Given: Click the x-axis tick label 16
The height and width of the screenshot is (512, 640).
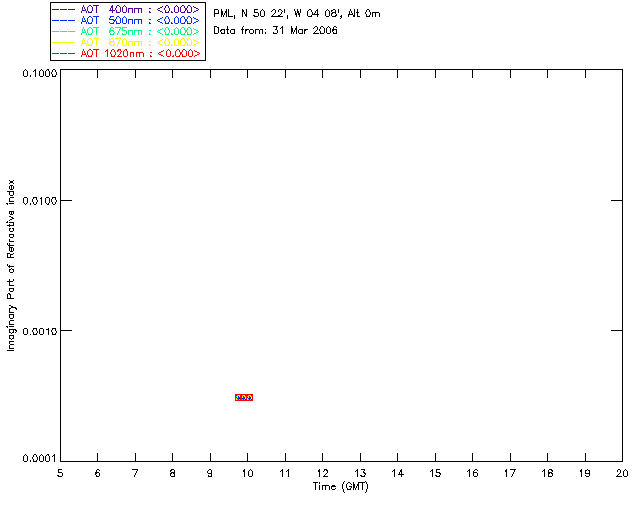Looking at the screenshot, I should tap(472, 473).
